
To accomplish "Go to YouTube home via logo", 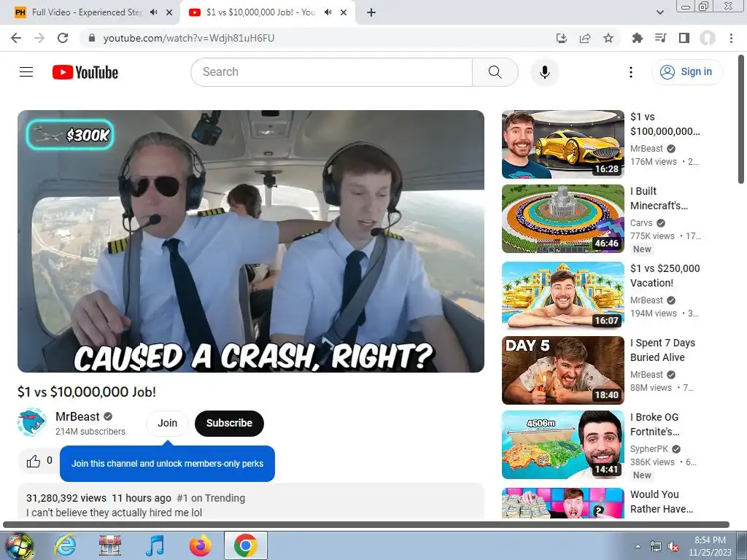I will coord(85,72).
